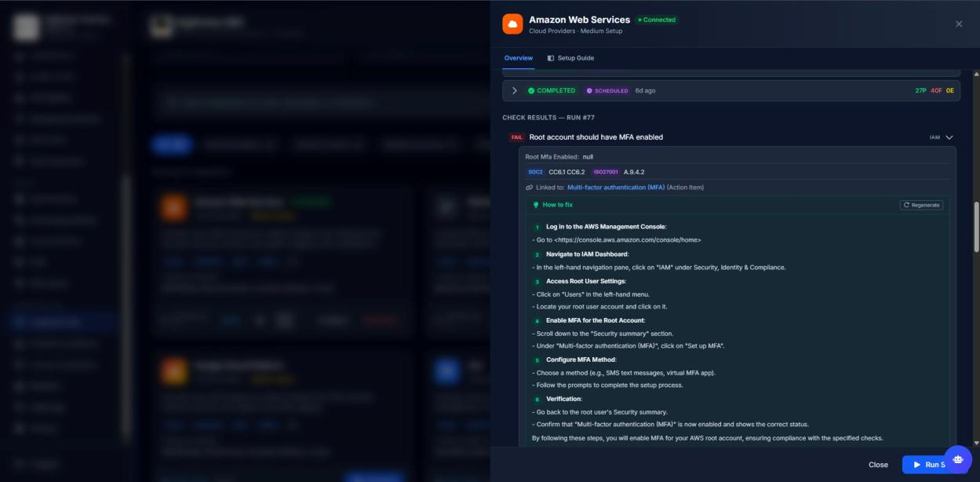Click the blue Run button

point(926,465)
